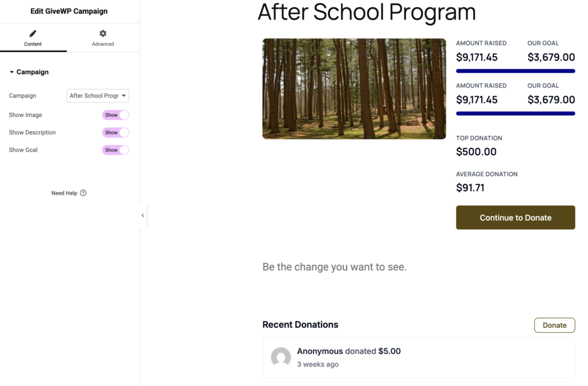The height and width of the screenshot is (386, 588).
Task: Switch to the Advanced tab
Action: [x=103, y=38]
